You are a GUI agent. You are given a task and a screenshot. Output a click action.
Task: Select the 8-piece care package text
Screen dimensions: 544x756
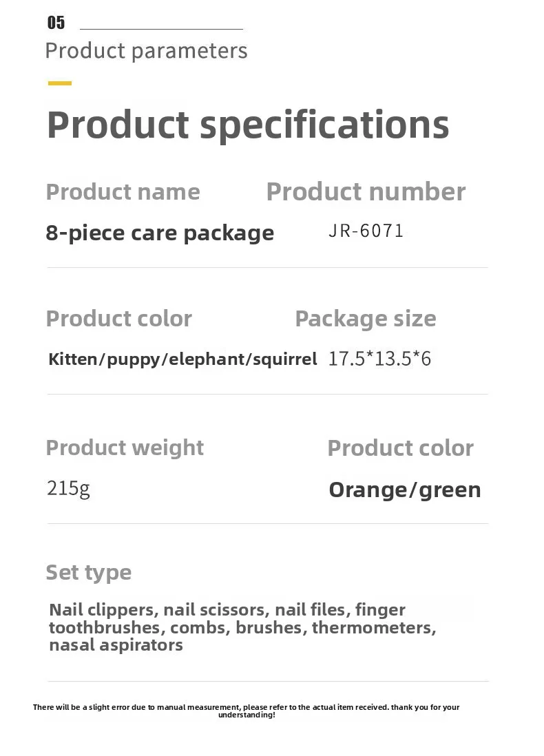click(160, 233)
